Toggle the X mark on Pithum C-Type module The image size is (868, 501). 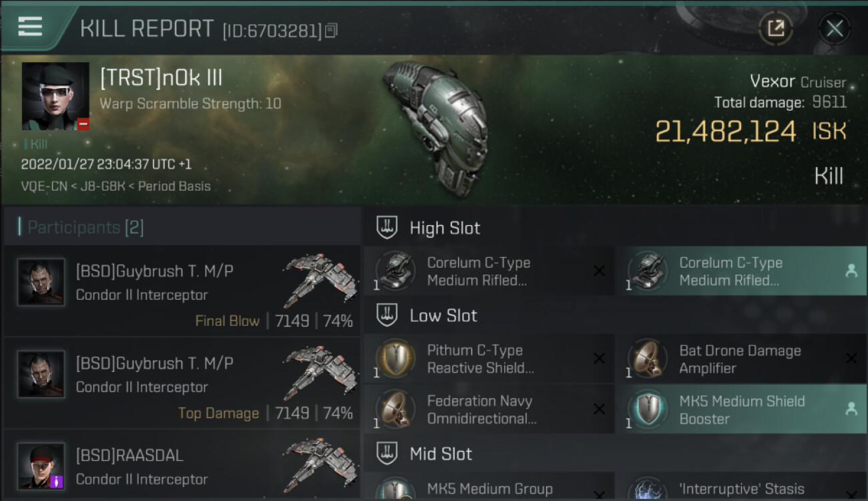click(599, 359)
